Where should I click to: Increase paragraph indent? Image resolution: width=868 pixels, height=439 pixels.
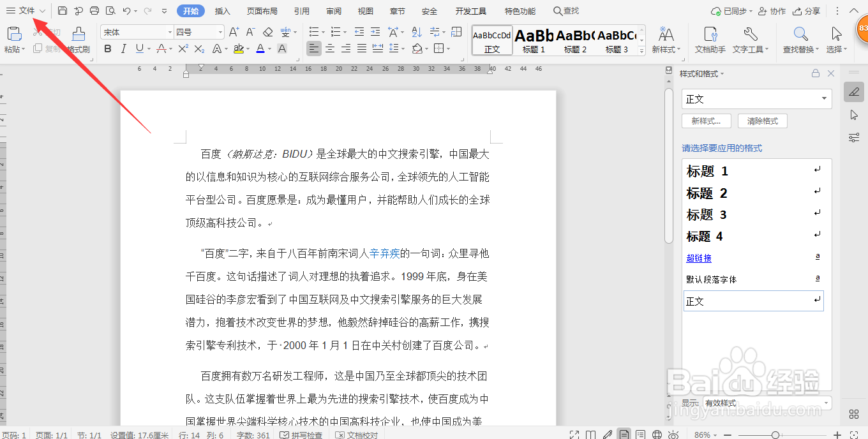point(375,32)
